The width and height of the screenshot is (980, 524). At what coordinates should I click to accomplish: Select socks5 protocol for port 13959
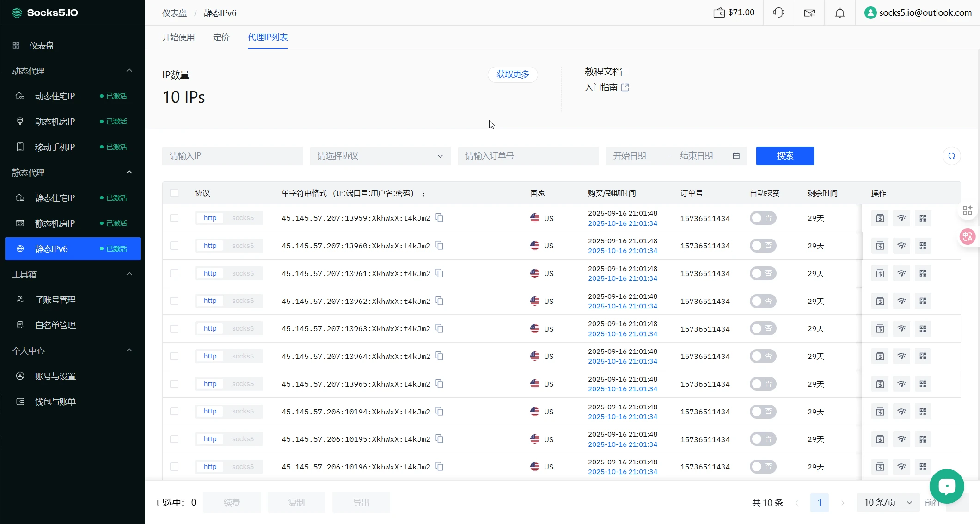coord(243,218)
